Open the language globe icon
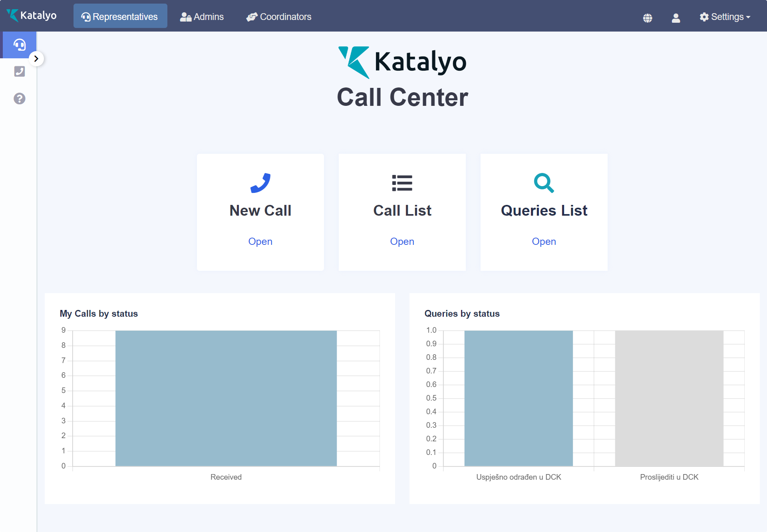 coord(648,18)
